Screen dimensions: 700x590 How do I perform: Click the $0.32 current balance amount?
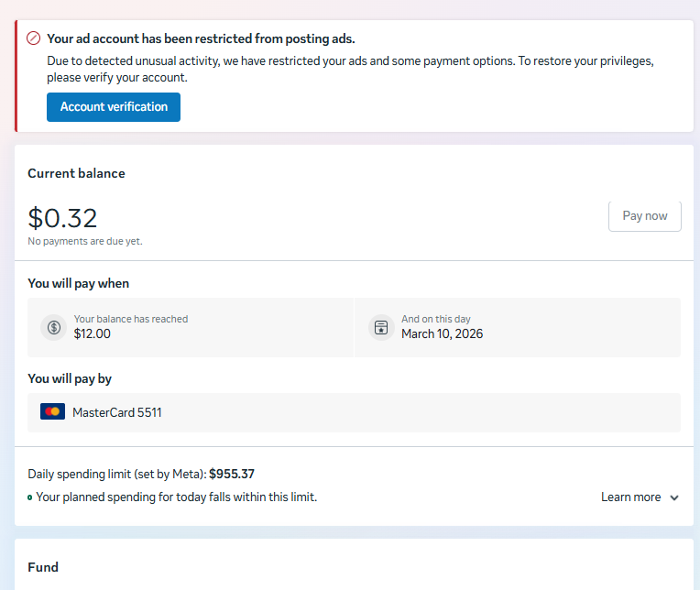coord(62,218)
